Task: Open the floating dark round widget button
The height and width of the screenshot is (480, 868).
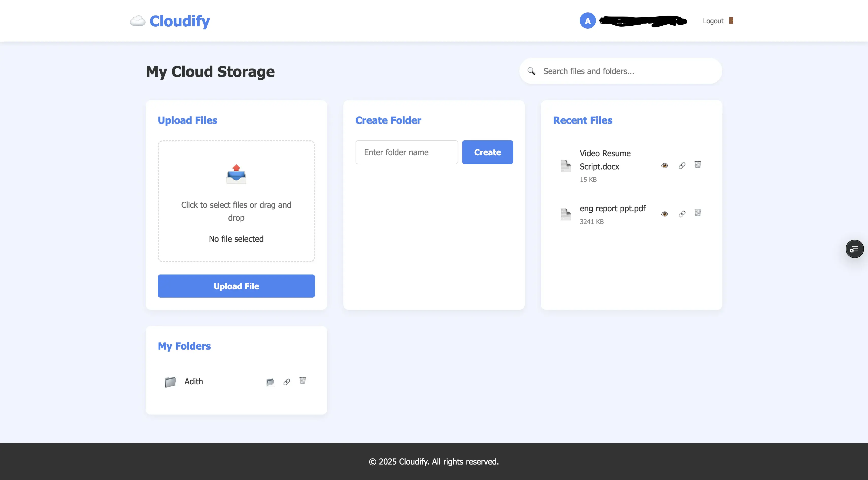Action: [x=855, y=249]
